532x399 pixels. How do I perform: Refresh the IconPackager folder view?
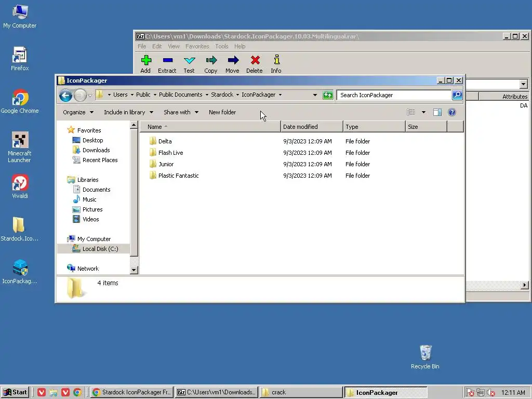328,95
